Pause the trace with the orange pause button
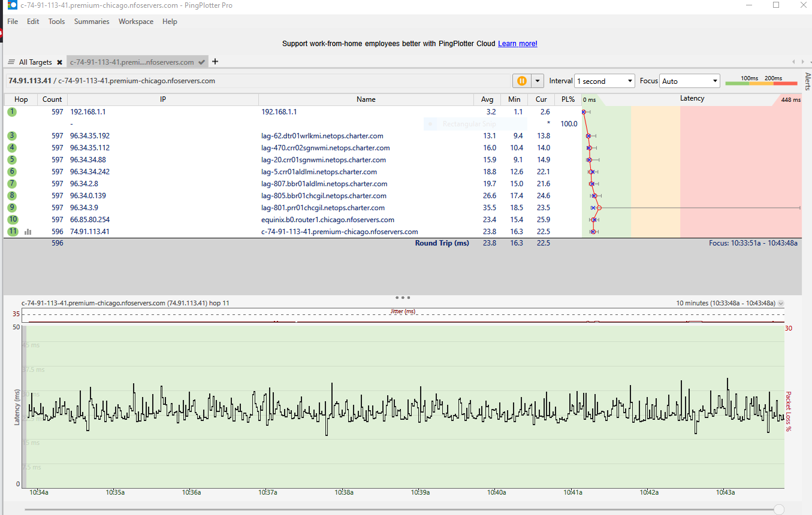 (x=521, y=81)
